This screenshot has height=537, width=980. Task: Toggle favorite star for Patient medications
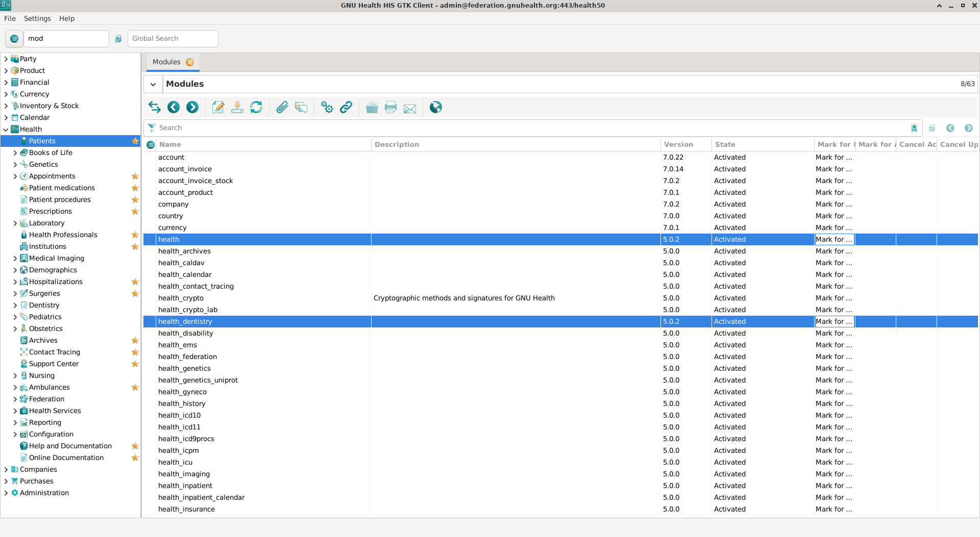point(135,188)
